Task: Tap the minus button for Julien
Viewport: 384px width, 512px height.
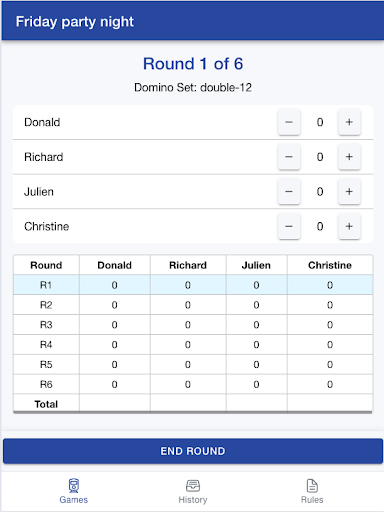Action: (x=289, y=192)
